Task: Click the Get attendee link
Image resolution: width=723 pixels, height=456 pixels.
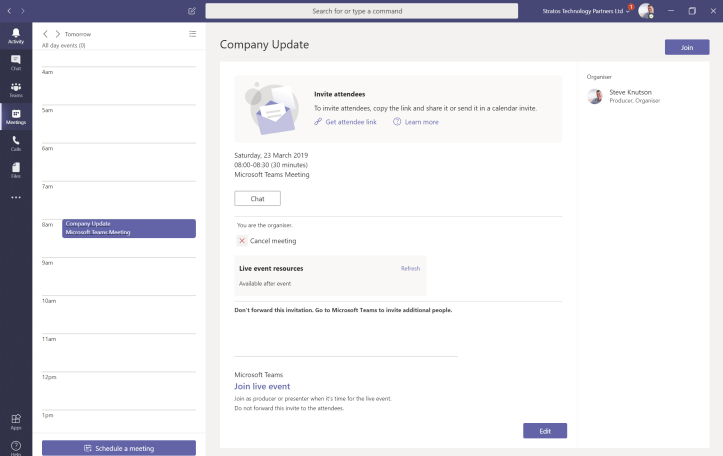Action: coord(350,122)
